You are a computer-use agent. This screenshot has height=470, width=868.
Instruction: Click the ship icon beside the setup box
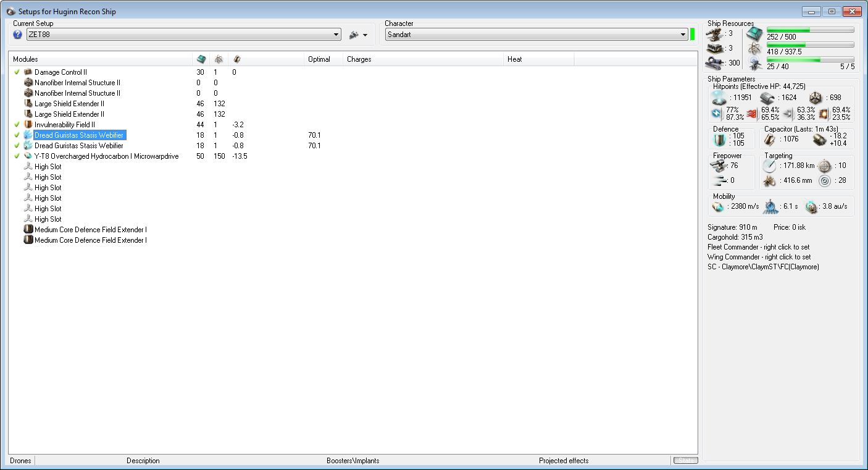pyautogui.click(x=354, y=35)
